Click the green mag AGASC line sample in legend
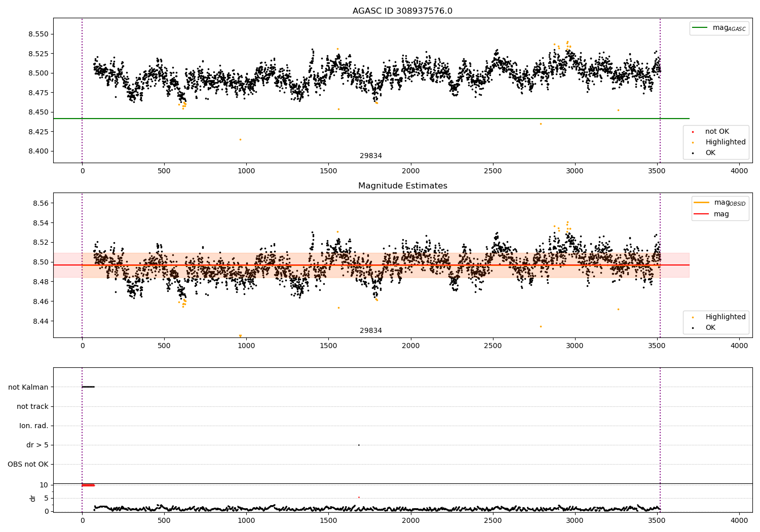Screen dimensions: 760x532 (x=700, y=28)
